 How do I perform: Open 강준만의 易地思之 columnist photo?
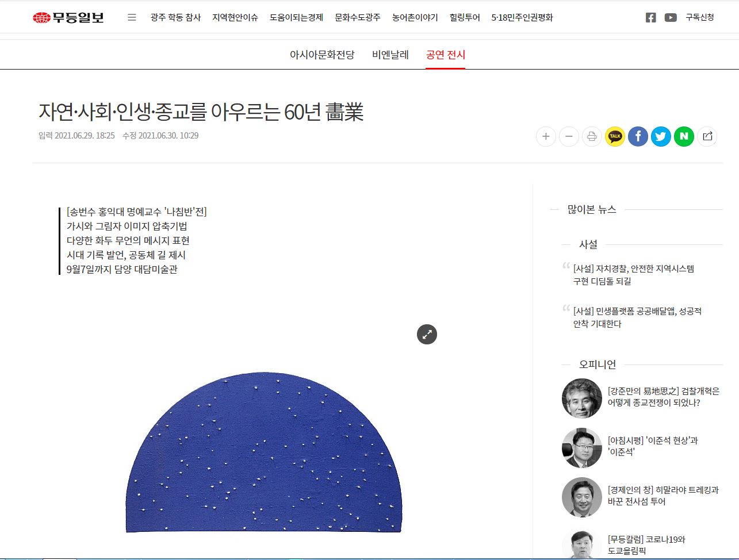[x=582, y=398]
